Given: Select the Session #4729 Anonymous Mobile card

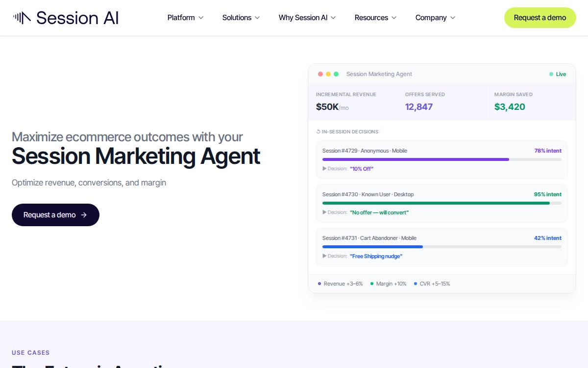Looking at the screenshot, I should point(442,159).
